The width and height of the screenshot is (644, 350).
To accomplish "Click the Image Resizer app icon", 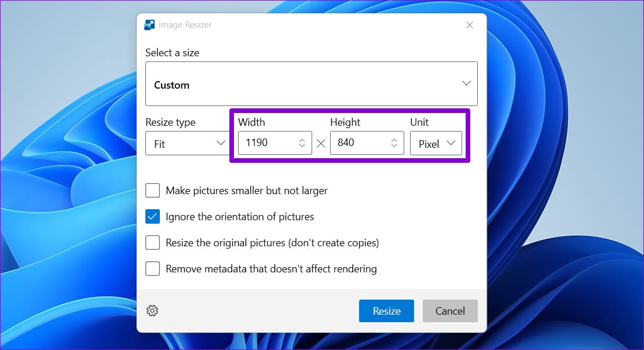I will 149,25.
